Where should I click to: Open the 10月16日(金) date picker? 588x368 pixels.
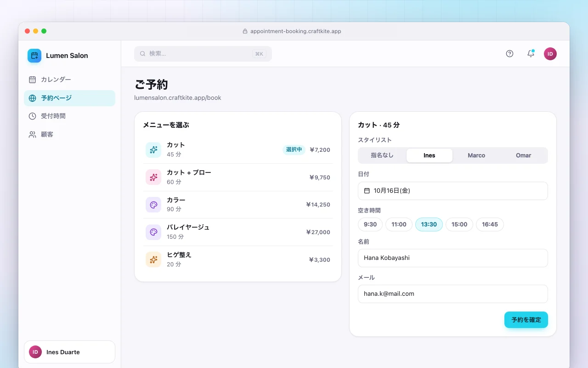click(x=453, y=191)
